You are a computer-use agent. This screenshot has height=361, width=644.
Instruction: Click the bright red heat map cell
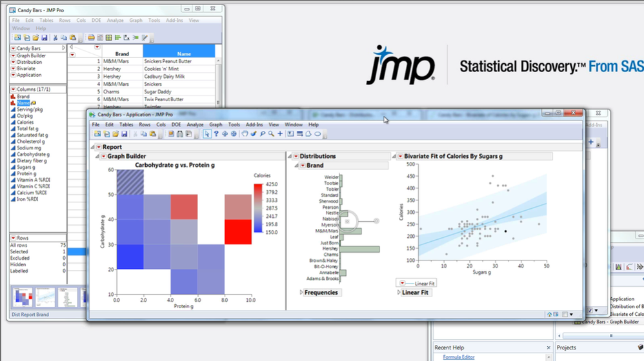[238, 232]
